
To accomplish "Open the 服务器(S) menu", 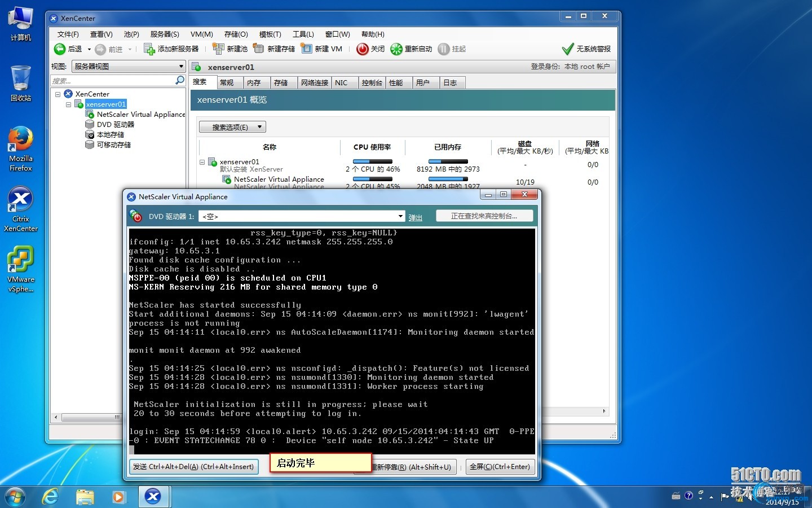I will pyautogui.click(x=165, y=34).
